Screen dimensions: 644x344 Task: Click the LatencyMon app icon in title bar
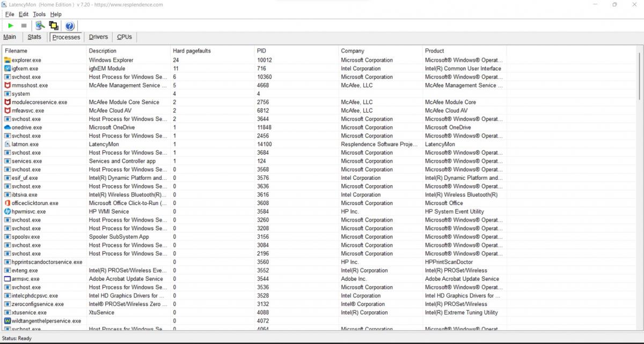(x=4, y=4)
